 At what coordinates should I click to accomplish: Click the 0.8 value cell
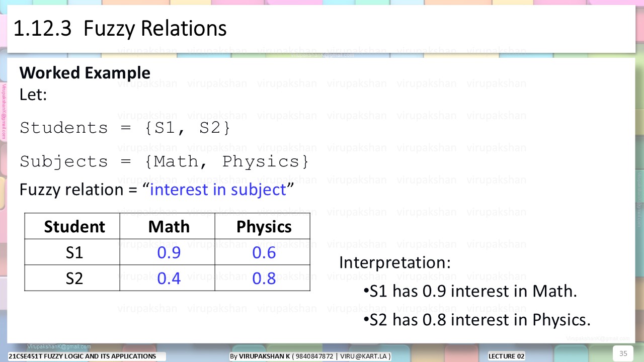pyautogui.click(x=263, y=278)
